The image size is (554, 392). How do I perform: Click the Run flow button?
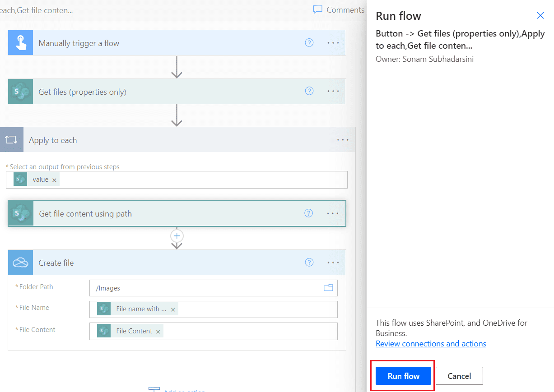click(x=402, y=376)
